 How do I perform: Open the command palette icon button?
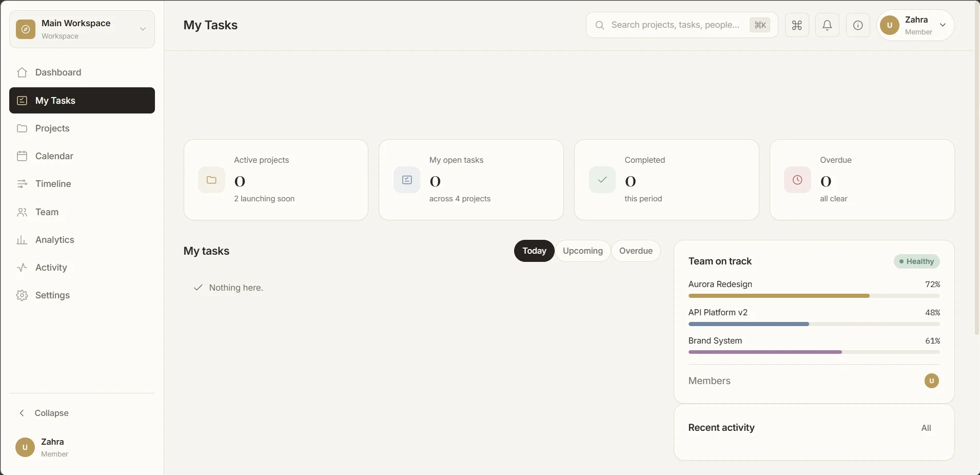[797, 25]
